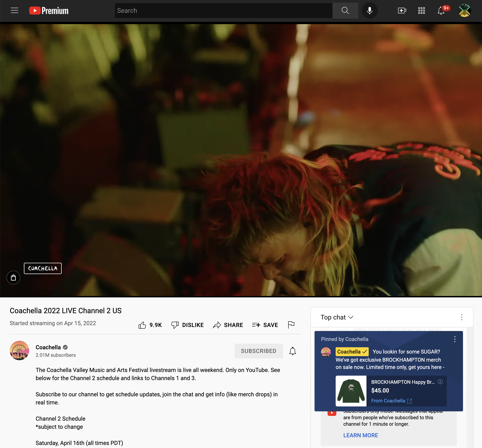The height and width of the screenshot is (448, 482).
Task: Click the YouTube Premium logo
Action: coord(49,11)
